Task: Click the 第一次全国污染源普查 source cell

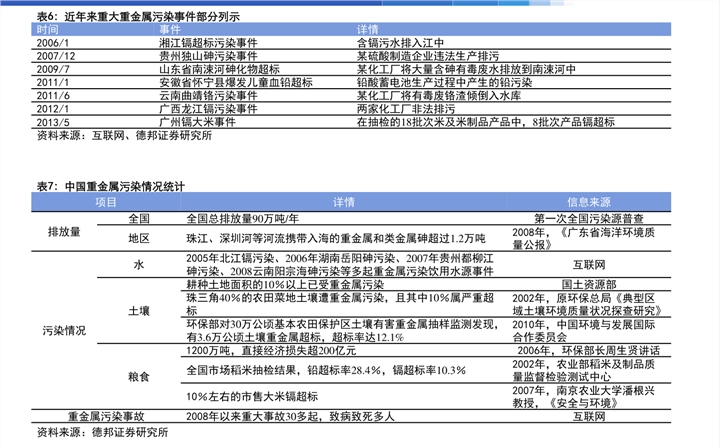Action: point(589,218)
